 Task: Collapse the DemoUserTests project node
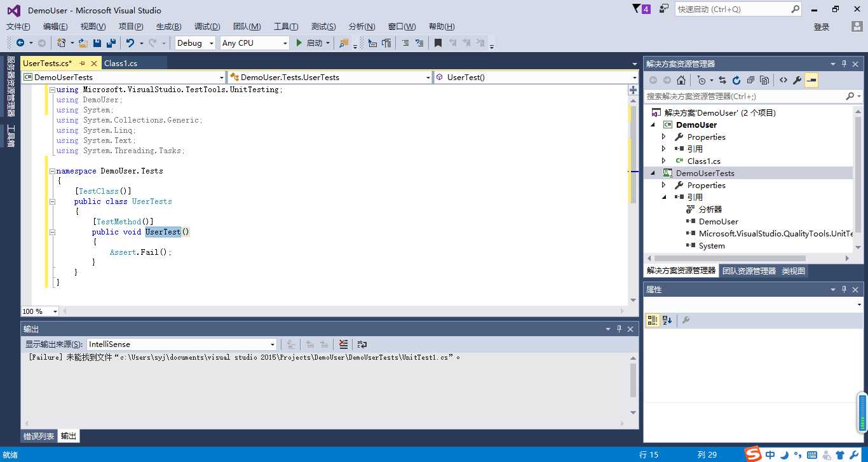[653, 173]
